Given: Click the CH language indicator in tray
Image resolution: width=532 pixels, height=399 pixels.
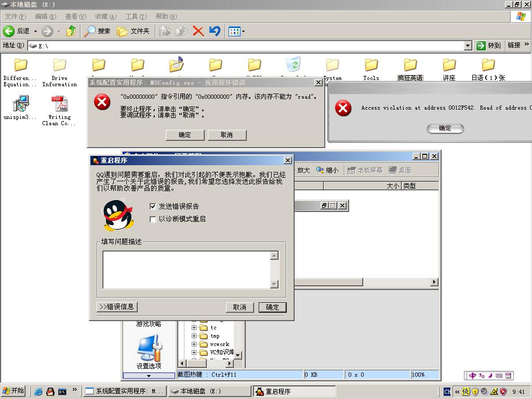Looking at the screenshot, I should click(447, 392).
